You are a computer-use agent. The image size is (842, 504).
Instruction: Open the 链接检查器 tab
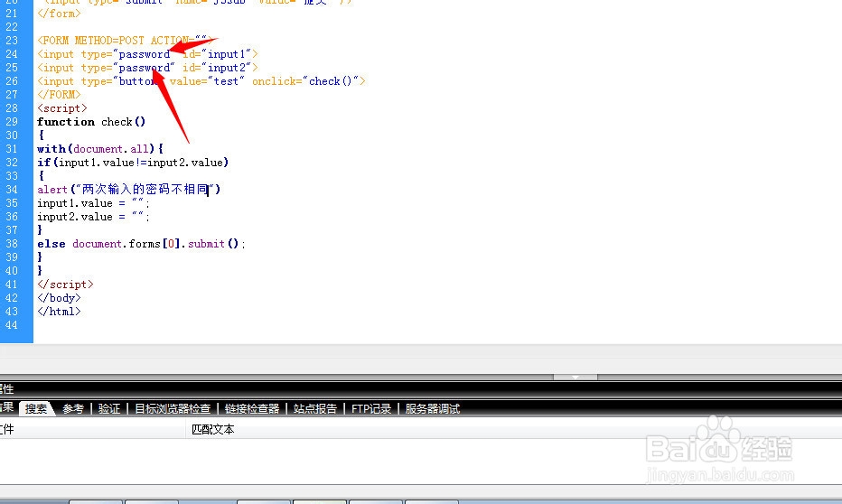[252, 409]
